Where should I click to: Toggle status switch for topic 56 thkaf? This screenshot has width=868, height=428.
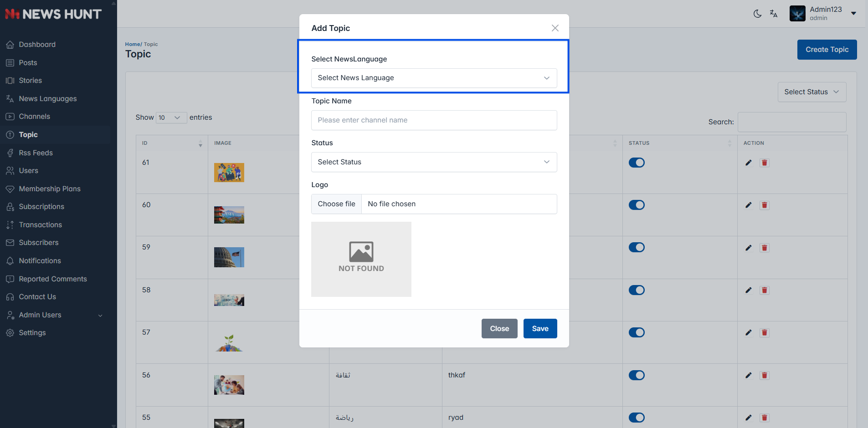(637, 375)
